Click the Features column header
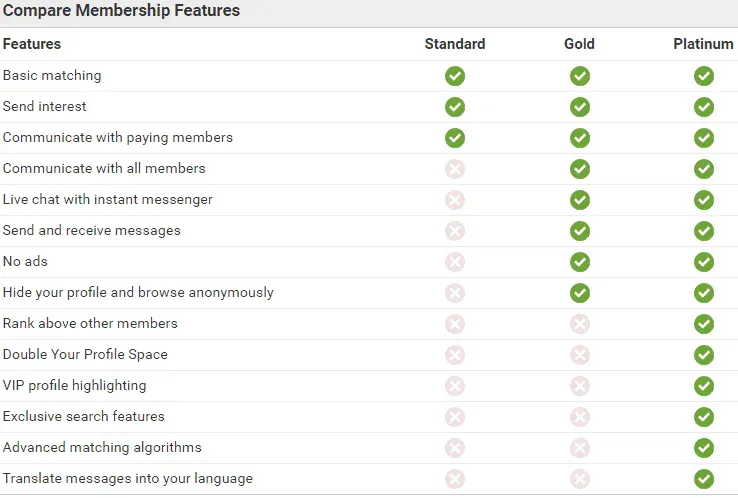This screenshot has height=498, width=738. (x=32, y=44)
